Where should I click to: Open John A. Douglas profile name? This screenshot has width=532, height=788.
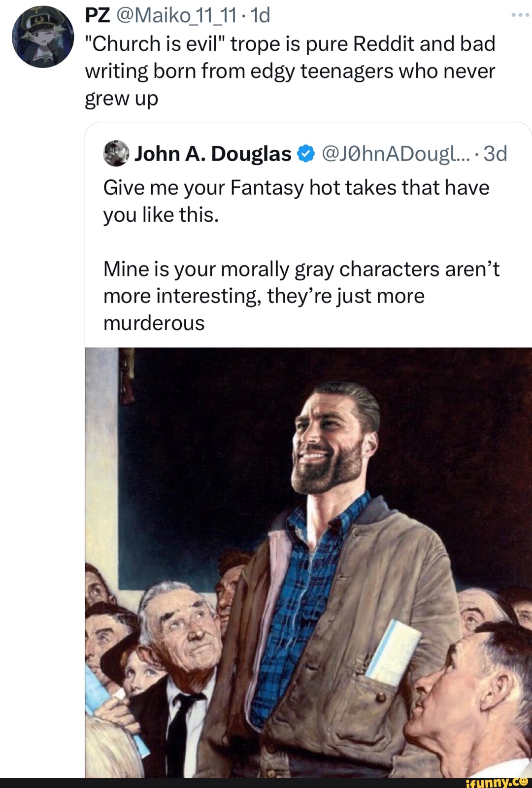coord(213,154)
